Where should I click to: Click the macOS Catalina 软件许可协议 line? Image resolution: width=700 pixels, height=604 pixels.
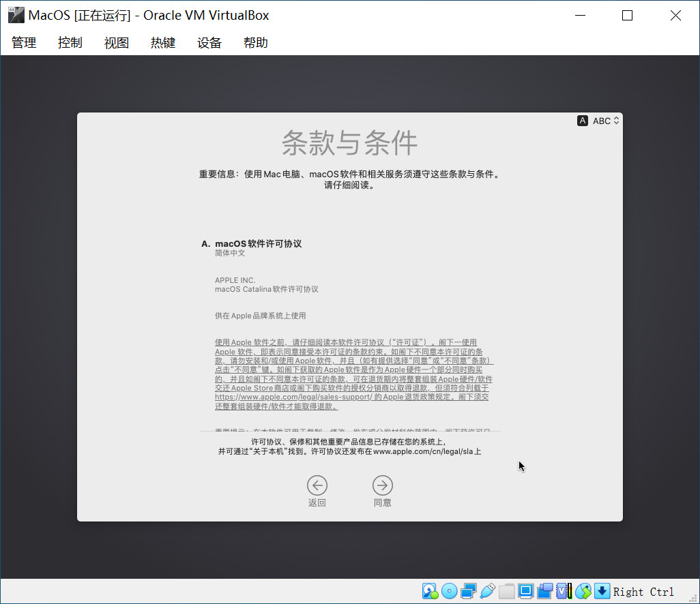tap(267, 289)
